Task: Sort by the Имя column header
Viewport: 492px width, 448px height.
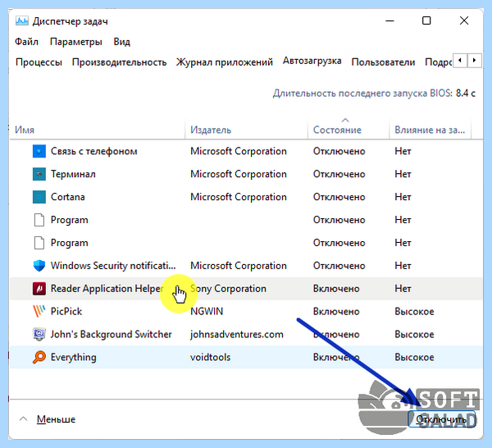Action: pyautogui.click(x=25, y=130)
